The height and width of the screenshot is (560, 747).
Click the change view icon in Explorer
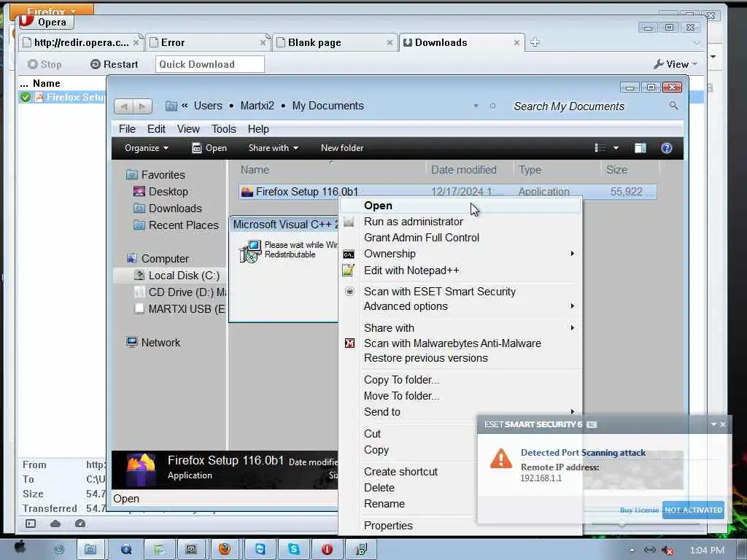click(x=600, y=148)
